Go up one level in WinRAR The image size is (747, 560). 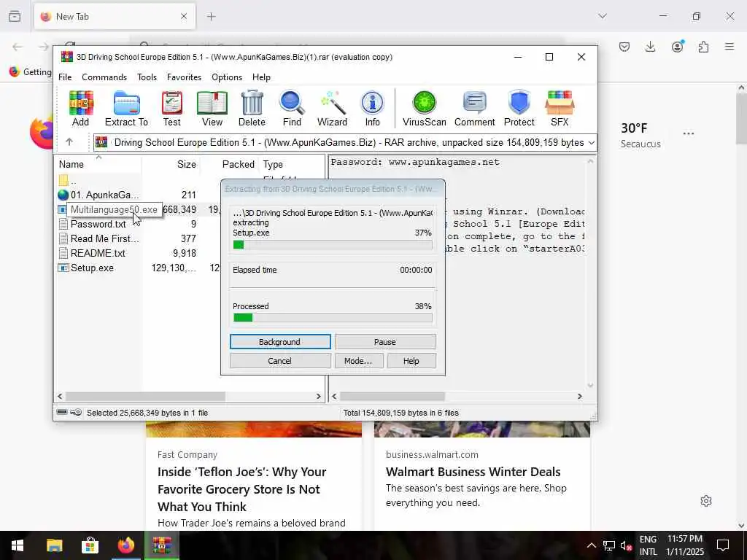coord(69,142)
